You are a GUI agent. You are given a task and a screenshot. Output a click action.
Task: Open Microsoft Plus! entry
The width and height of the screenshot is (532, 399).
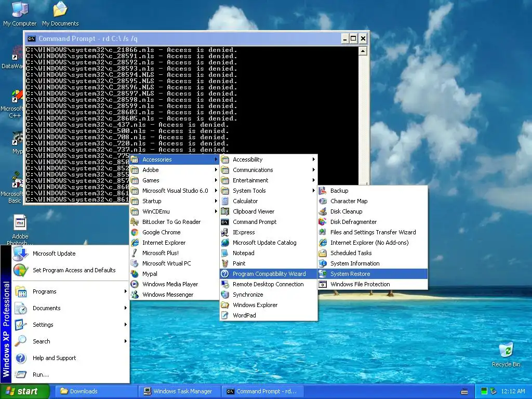pyautogui.click(x=175, y=253)
